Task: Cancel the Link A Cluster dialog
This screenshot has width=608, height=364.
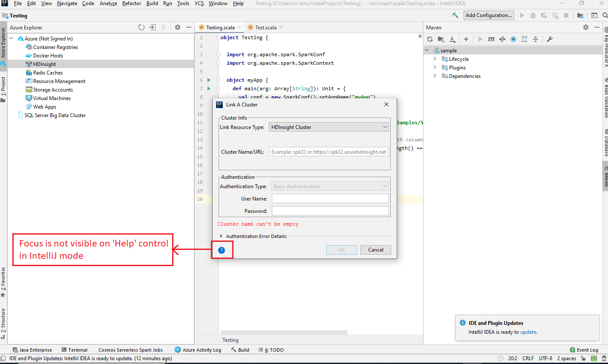Action: tap(375, 250)
